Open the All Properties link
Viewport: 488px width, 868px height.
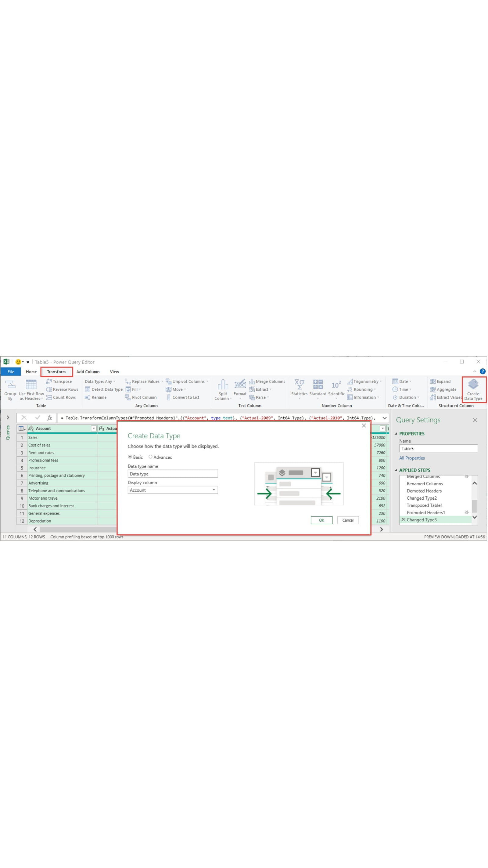coord(411,458)
